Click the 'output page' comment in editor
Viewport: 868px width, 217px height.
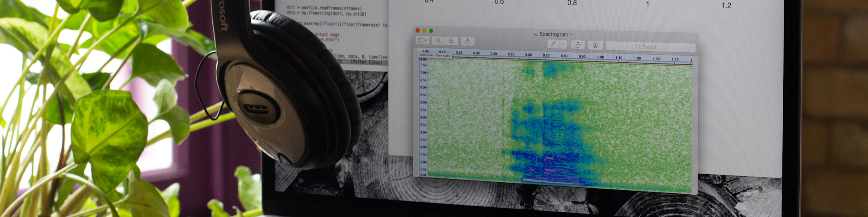327,34
